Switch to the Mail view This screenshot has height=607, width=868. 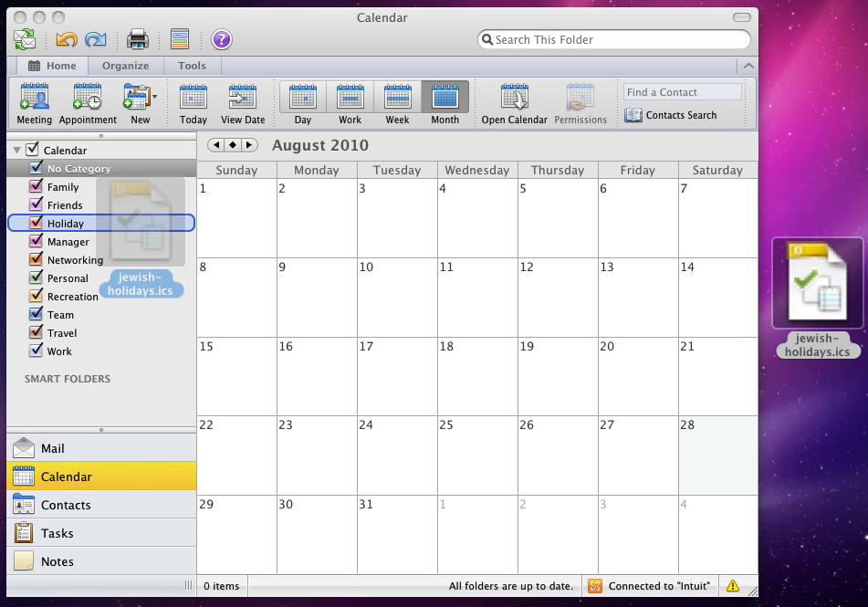tap(50, 447)
